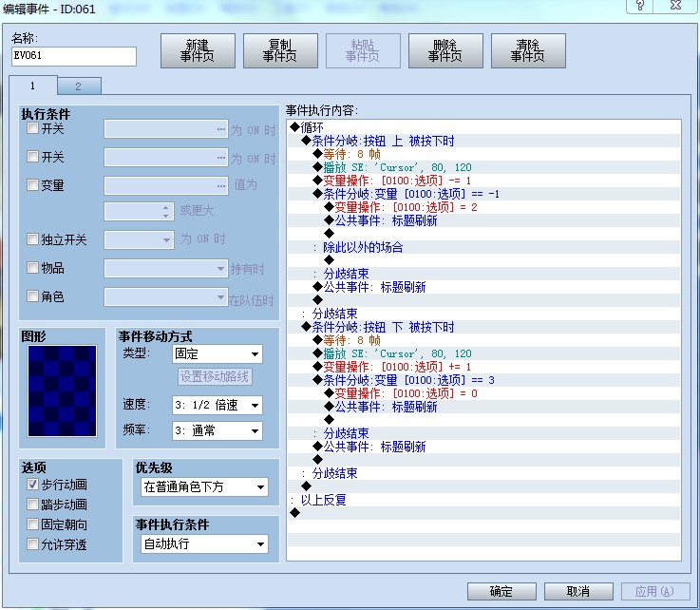Click the first 开关 selection field
Screen dimensions: 700x610
(166, 129)
